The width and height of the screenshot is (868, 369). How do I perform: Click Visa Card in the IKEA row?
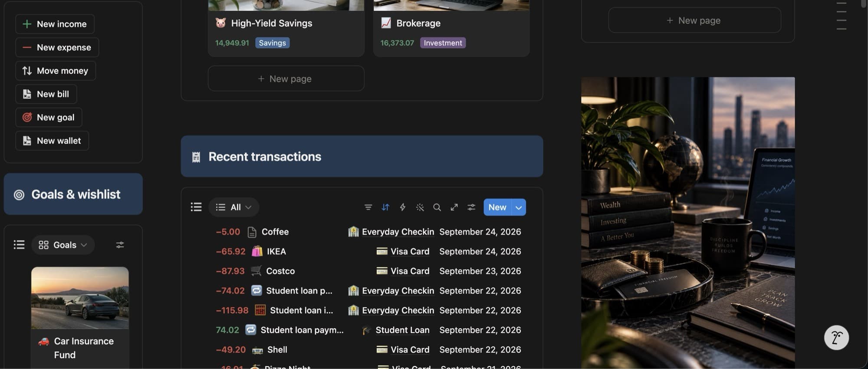(410, 251)
